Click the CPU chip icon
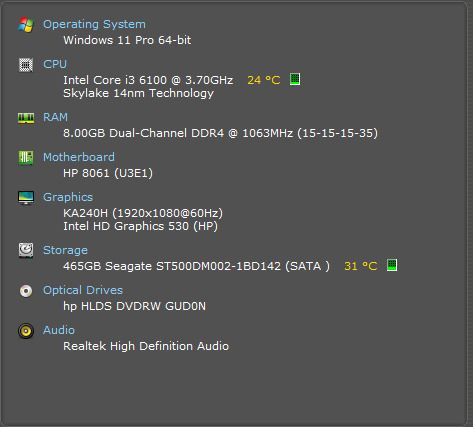 point(26,65)
